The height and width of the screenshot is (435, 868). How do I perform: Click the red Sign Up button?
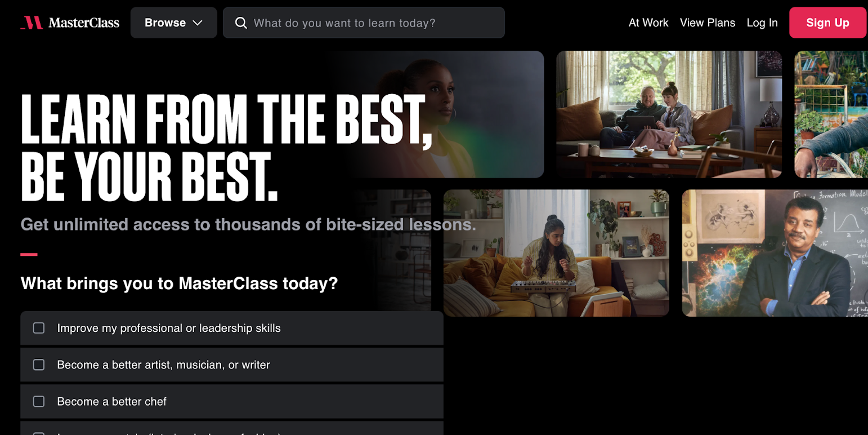(827, 23)
